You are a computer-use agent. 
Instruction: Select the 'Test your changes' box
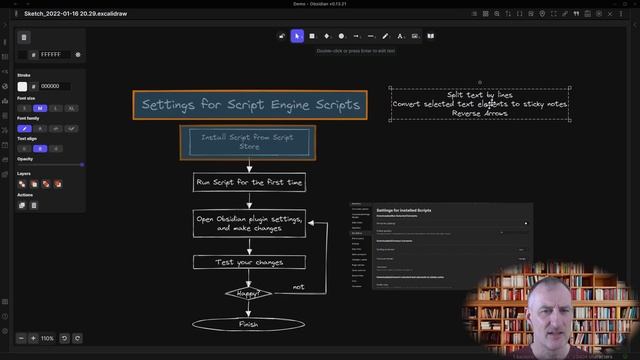(x=249, y=262)
